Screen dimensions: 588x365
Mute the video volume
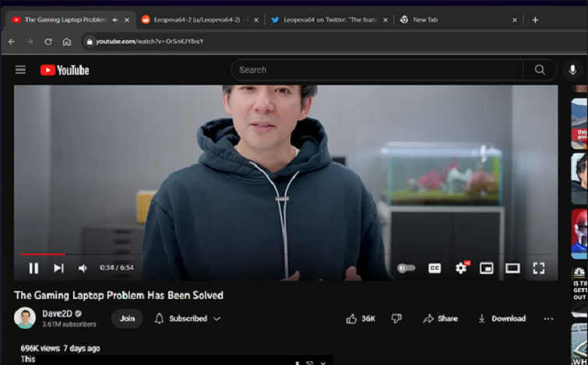coord(83,268)
